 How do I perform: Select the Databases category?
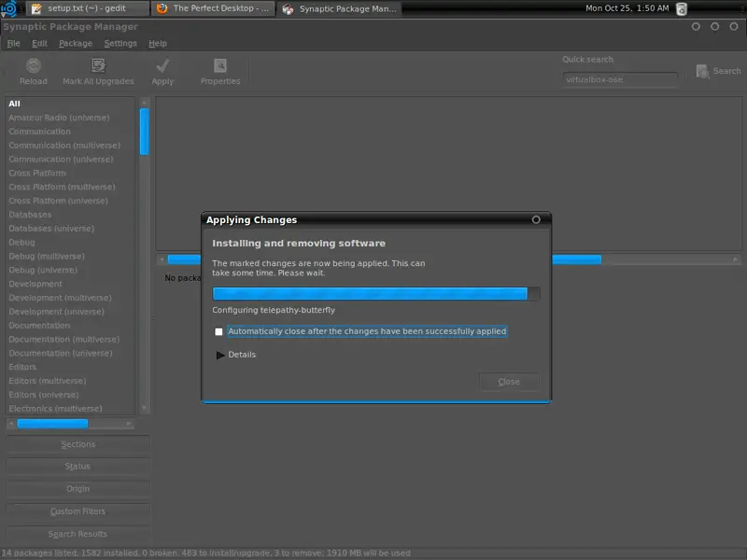coord(71,215)
